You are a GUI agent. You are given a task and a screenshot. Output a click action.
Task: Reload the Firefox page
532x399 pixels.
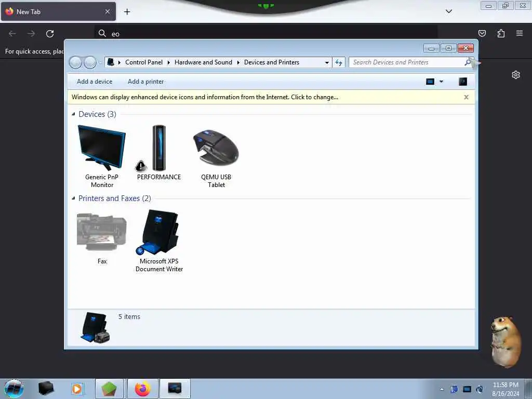50,34
